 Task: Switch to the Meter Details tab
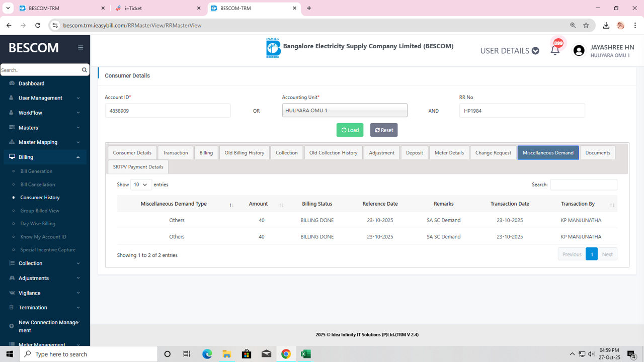tap(449, 153)
